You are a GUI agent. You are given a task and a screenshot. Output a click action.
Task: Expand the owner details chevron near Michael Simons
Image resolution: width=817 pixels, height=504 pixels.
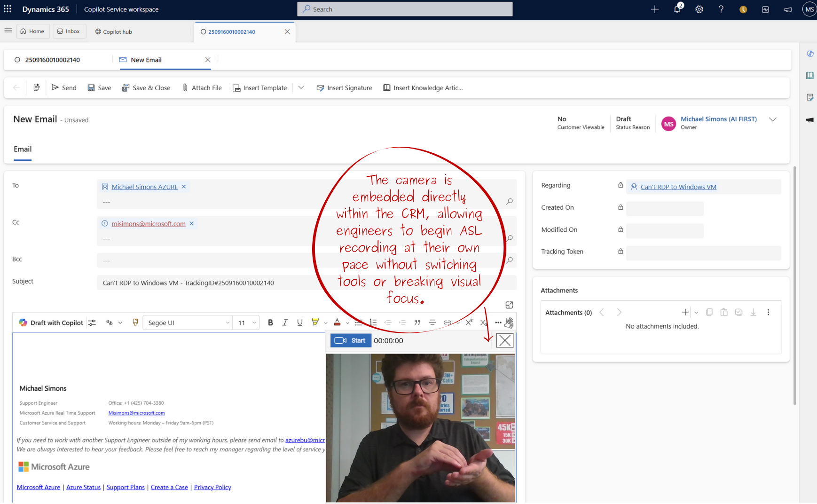click(773, 119)
